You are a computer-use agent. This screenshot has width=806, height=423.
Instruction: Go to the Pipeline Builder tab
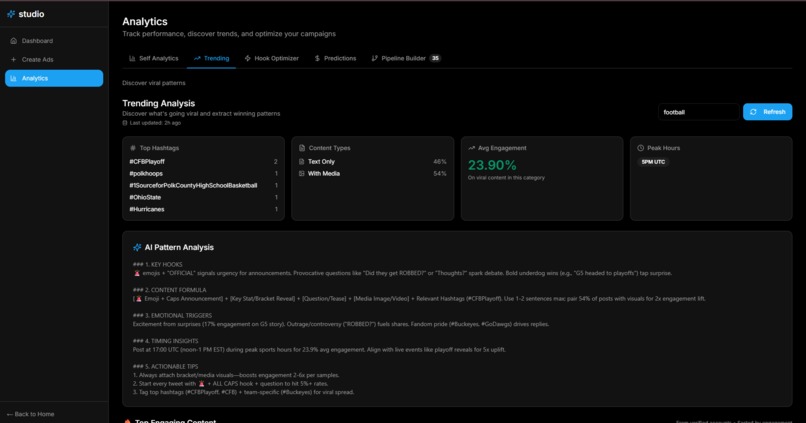406,58
